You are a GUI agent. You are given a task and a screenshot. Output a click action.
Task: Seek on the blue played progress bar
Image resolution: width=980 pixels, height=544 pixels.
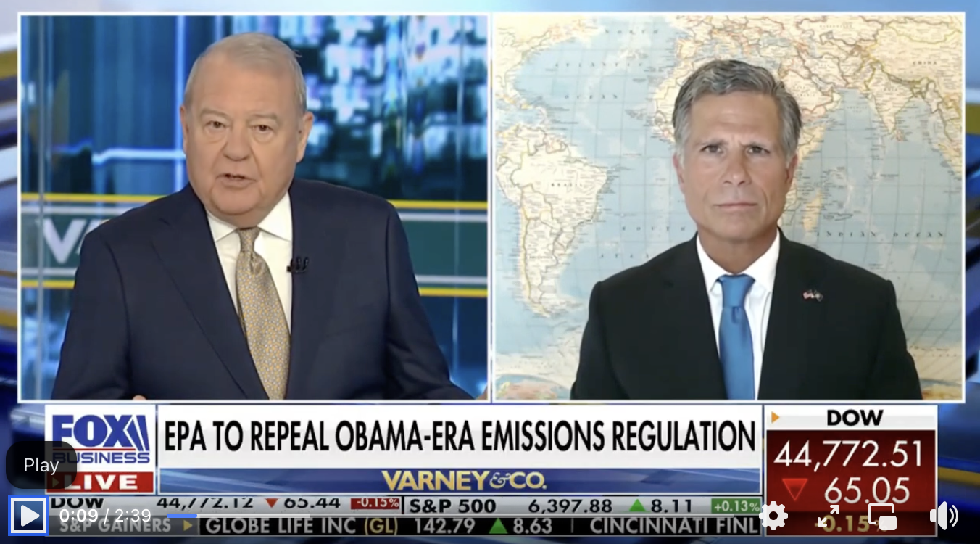click(x=182, y=516)
